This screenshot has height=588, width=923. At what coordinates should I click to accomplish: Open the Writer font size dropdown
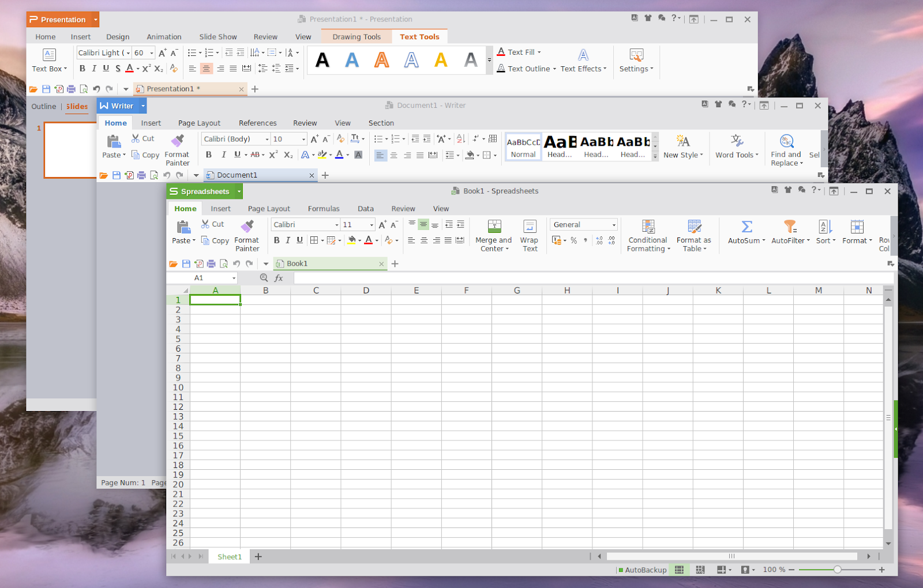click(x=303, y=139)
